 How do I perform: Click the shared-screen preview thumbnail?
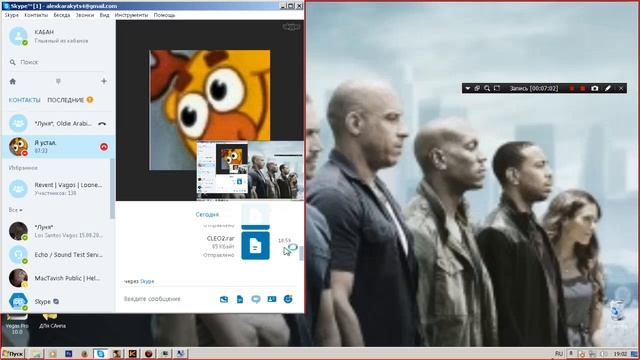(x=249, y=170)
